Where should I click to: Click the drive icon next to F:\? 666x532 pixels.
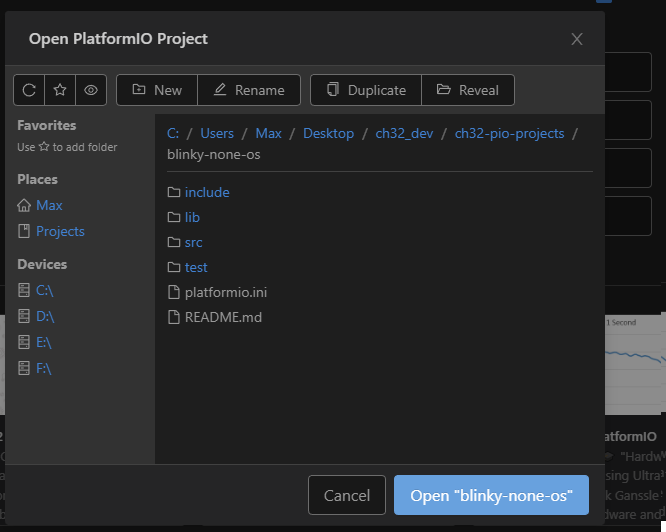(24, 368)
